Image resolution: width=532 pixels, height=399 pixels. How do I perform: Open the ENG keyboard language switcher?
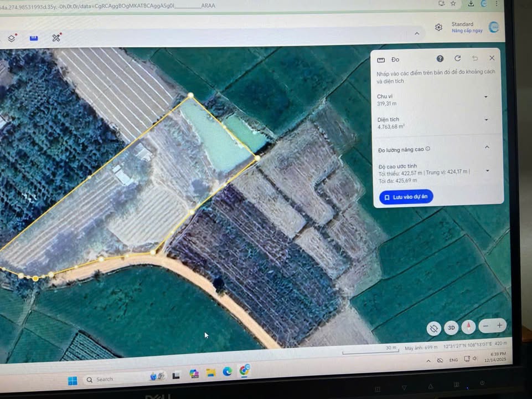click(x=453, y=359)
